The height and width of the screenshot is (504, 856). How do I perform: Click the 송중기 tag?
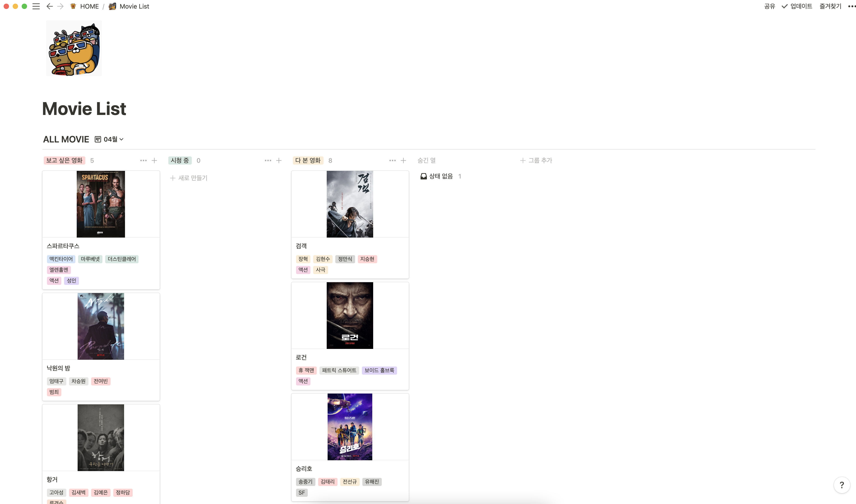305,482
